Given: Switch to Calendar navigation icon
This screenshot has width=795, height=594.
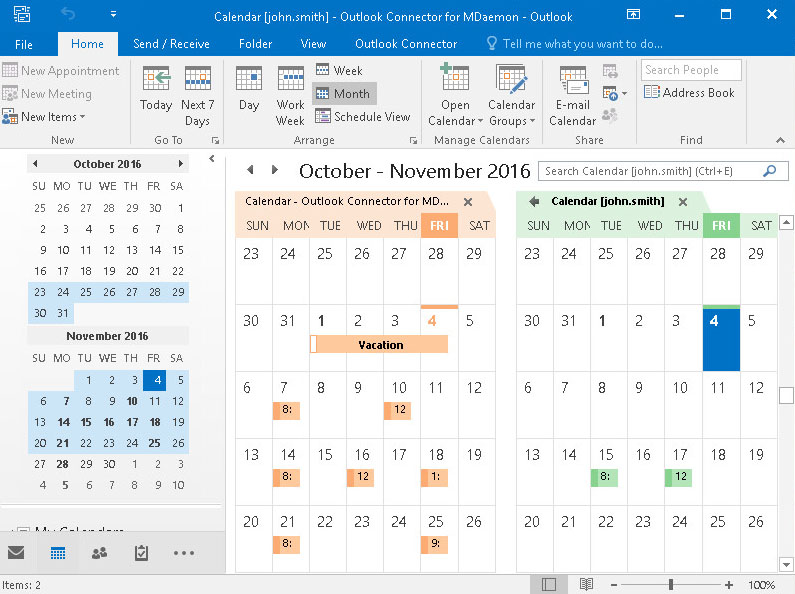Looking at the screenshot, I should pyautogui.click(x=58, y=552).
